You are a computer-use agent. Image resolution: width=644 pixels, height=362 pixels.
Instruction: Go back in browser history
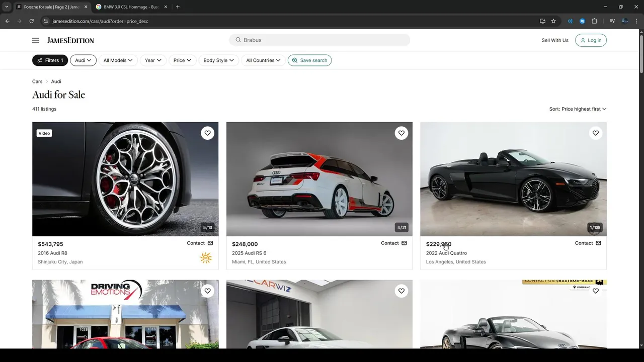pyautogui.click(x=7, y=21)
